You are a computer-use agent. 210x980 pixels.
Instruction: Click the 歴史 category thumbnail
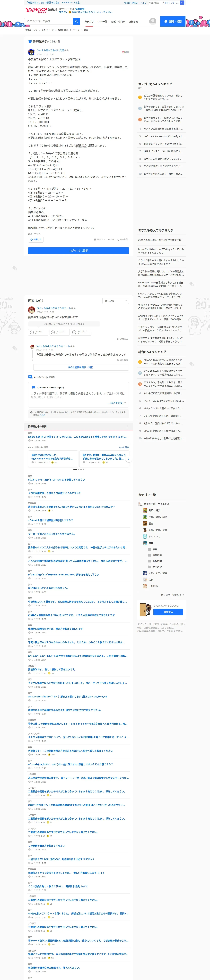coord(145,523)
